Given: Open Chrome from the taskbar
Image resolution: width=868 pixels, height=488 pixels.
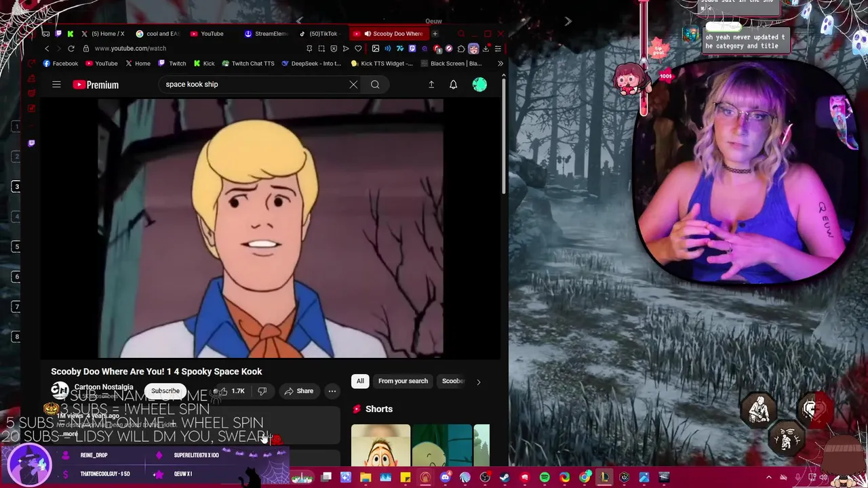Looking at the screenshot, I should [x=585, y=478].
